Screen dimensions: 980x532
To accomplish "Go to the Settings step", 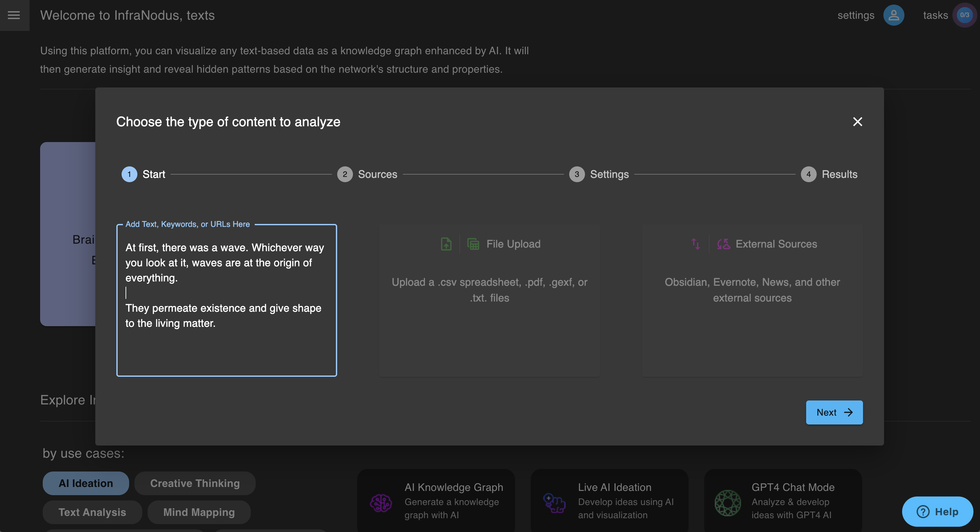I will pyautogui.click(x=599, y=174).
